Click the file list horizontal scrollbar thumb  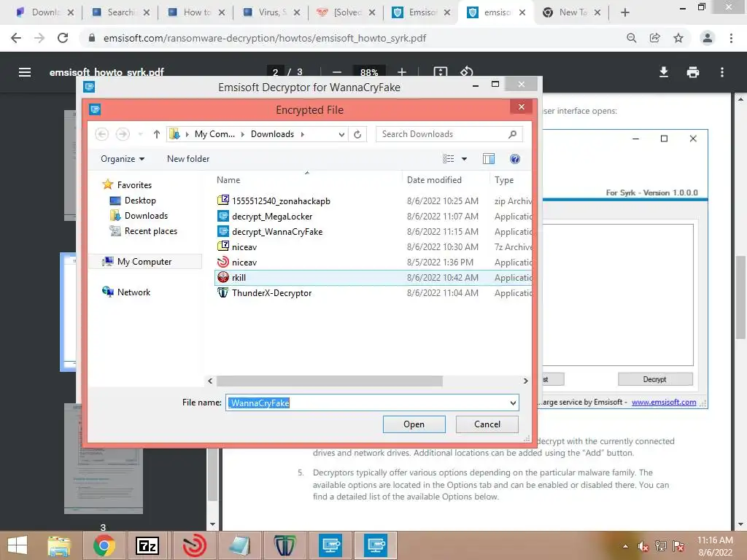click(330, 381)
